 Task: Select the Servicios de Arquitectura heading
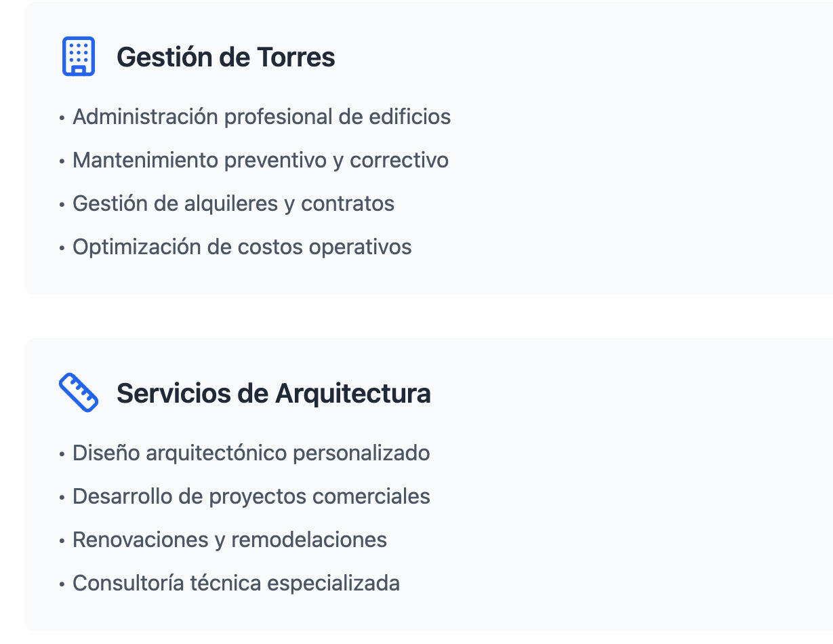click(273, 393)
